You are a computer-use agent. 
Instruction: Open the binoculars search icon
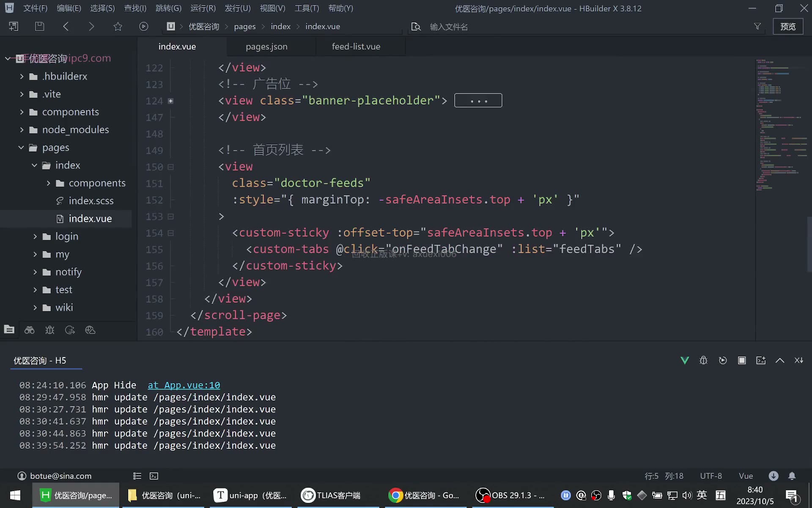[29, 330]
